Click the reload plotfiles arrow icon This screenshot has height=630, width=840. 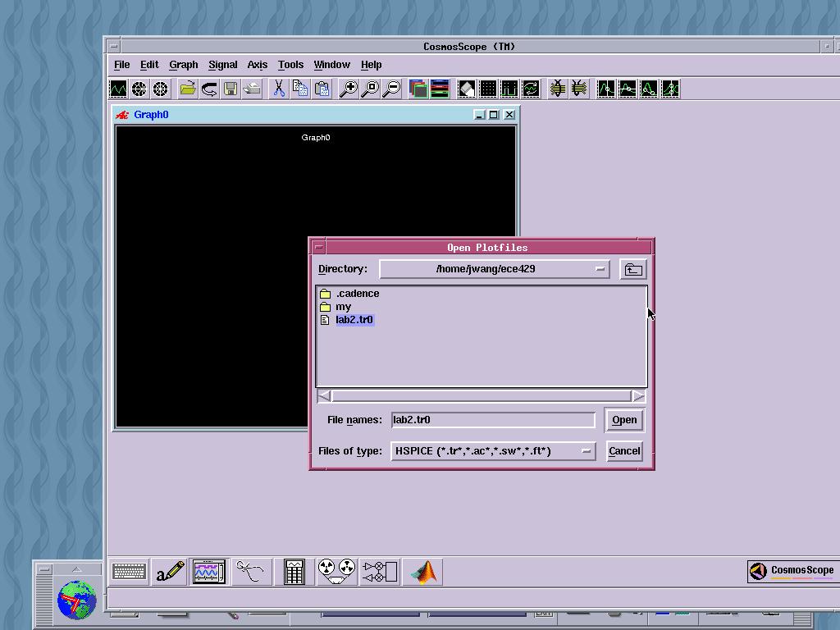tap(209, 89)
